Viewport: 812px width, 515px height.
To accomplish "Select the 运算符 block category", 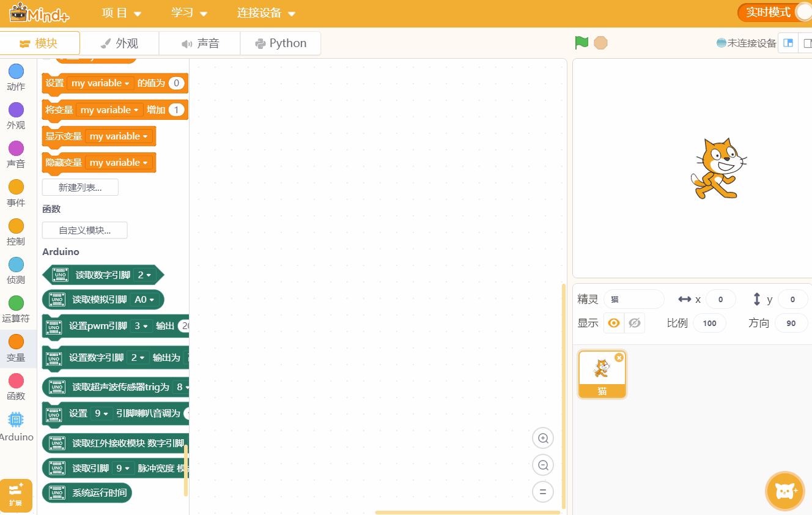I will (x=16, y=309).
